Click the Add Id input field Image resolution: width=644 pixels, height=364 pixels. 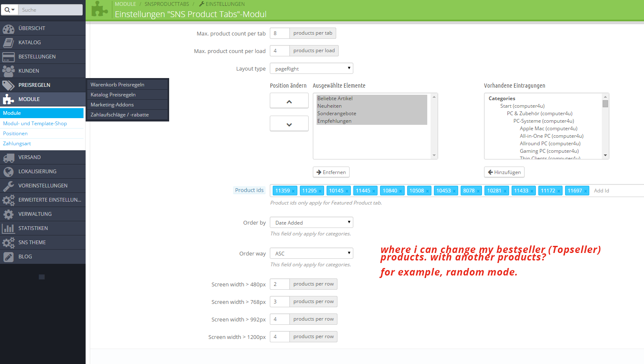(x=614, y=191)
